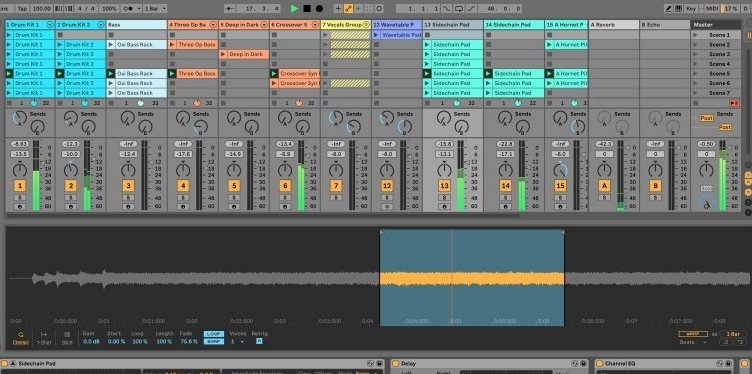Open the 1 Bar quantization dropdown
This screenshot has height=374, width=752.
pyautogui.click(x=155, y=9)
